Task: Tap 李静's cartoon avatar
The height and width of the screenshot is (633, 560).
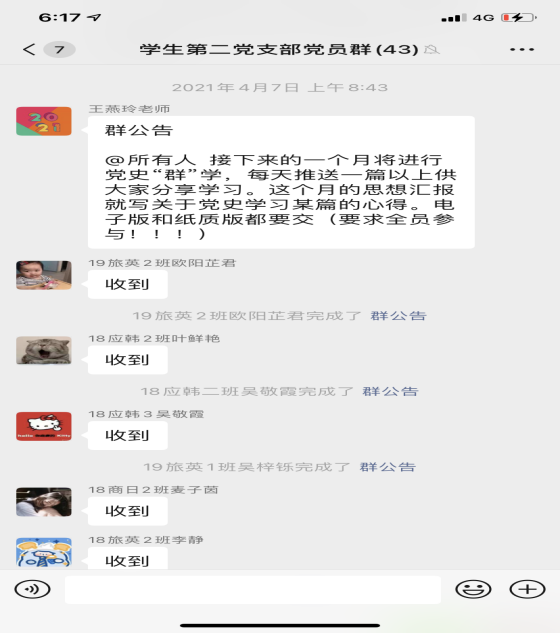Action: [x=44, y=552]
